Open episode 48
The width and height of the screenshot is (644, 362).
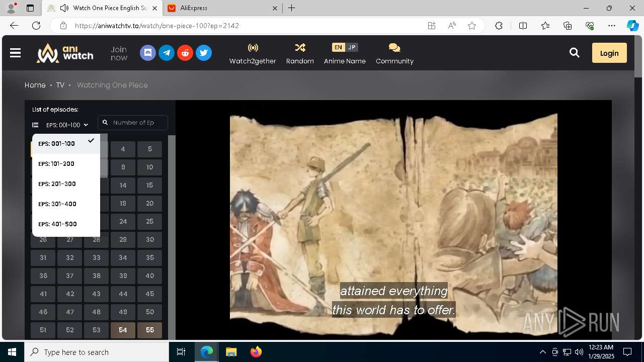coord(96,312)
